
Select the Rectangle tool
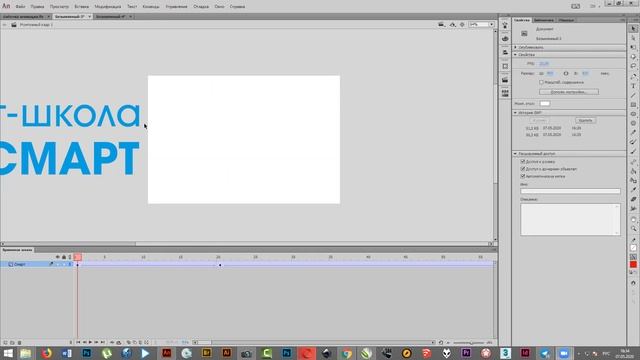coord(633,104)
